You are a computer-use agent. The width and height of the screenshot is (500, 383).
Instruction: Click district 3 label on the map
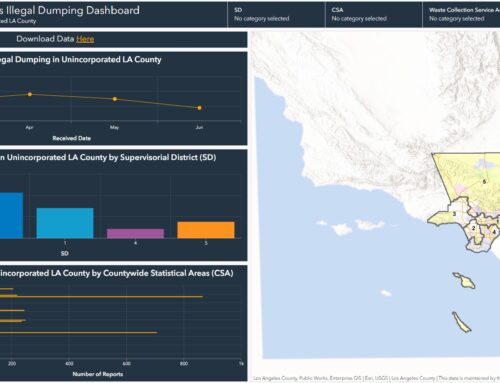454,214
